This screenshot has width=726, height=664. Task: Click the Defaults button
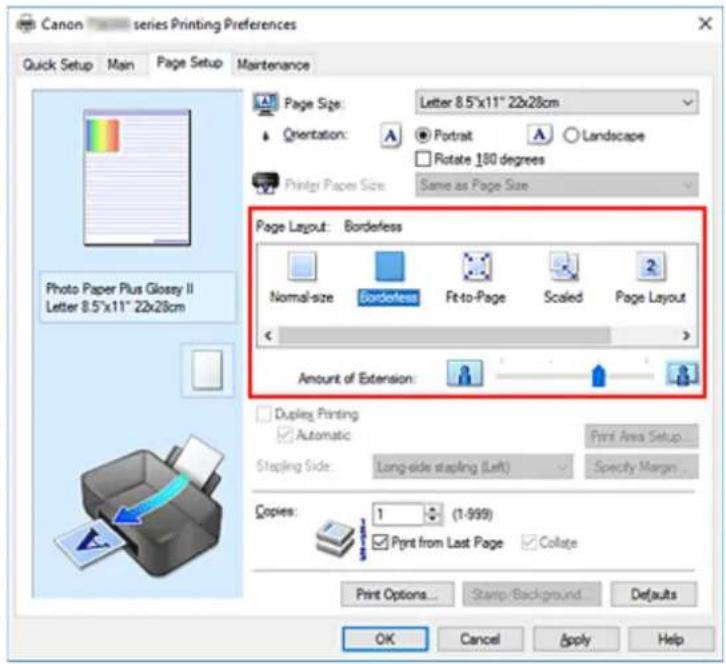pyautogui.click(x=654, y=594)
